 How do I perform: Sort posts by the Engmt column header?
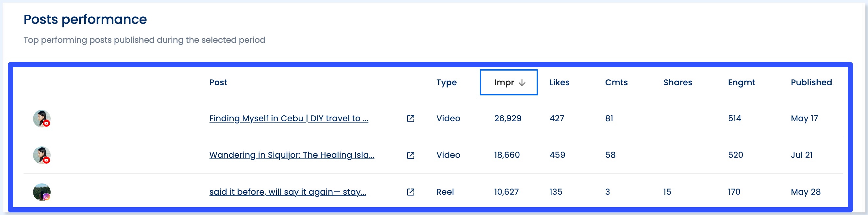(x=741, y=82)
